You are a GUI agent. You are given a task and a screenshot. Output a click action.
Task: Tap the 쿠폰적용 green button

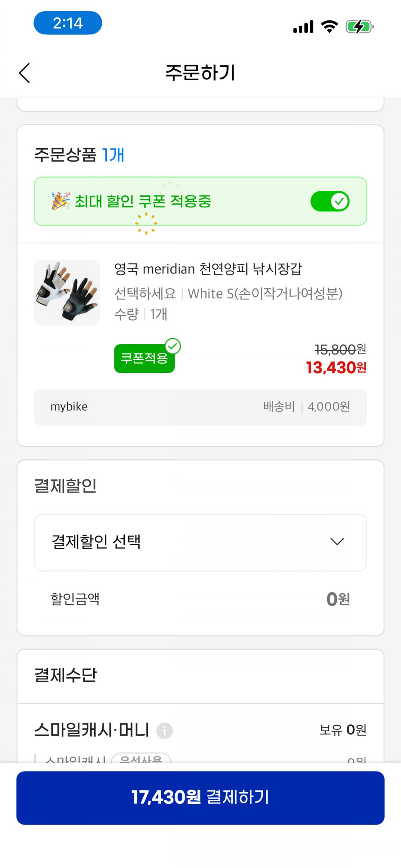144,358
